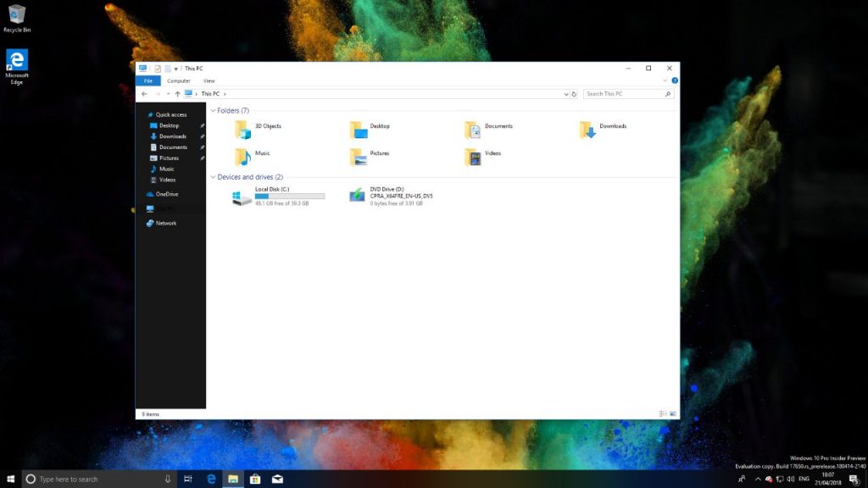Launch Microsoft Edge from the taskbar
868x488 pixels.
coord(210,479)
